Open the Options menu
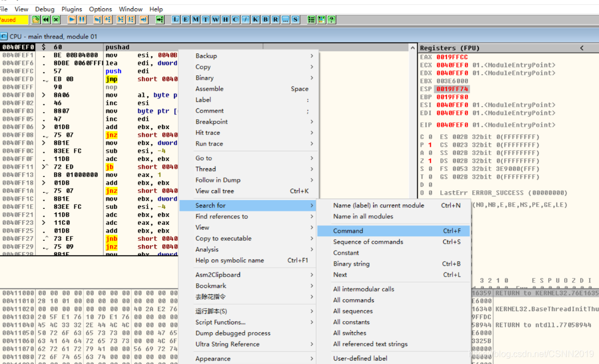The width and height of the screenshot is (599, 364). point(100,9)
